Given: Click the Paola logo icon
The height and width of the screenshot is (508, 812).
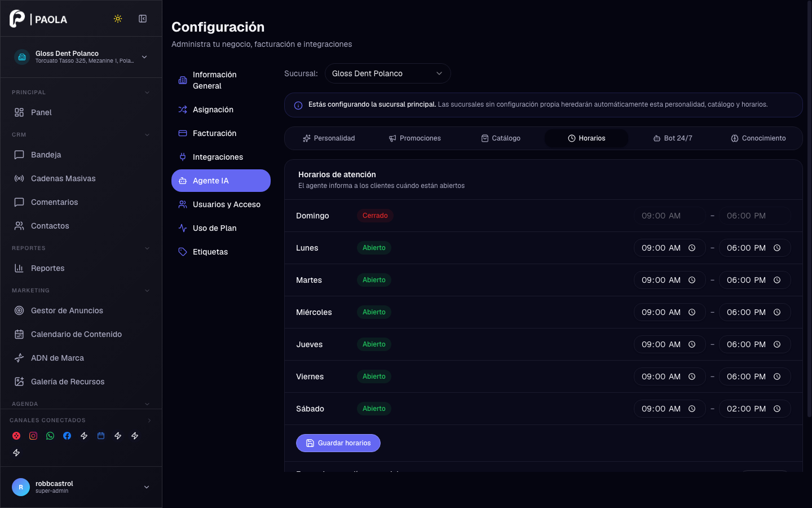Looking at the screenshot, I should click(17, 19).
